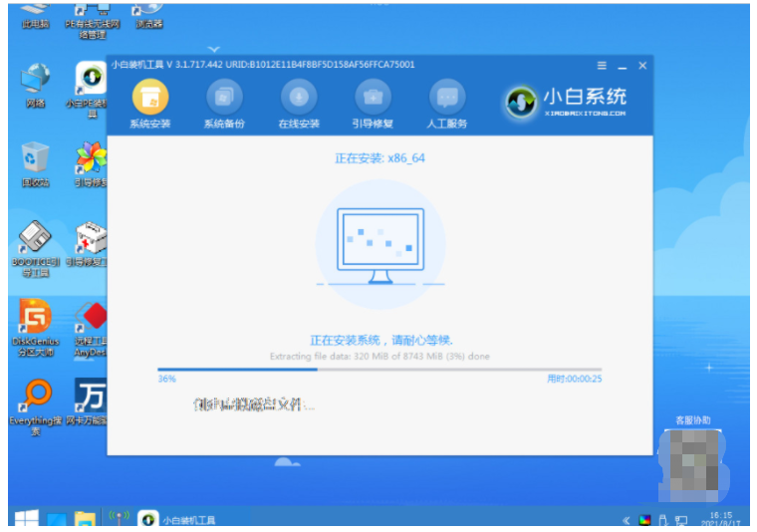The width and height of the screenshot is (757, 532).
Task: Open File Explorer from the taskbar
Action: pos(86,519)
